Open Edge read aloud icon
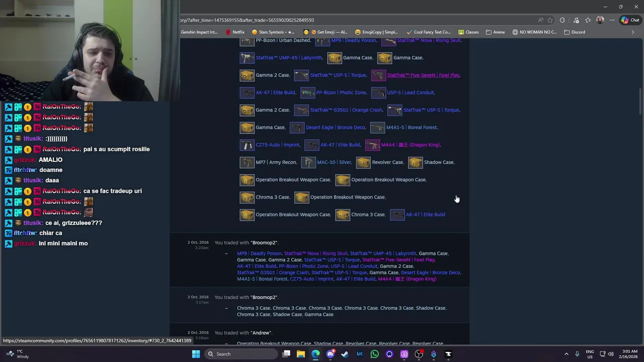 (540, 20)
